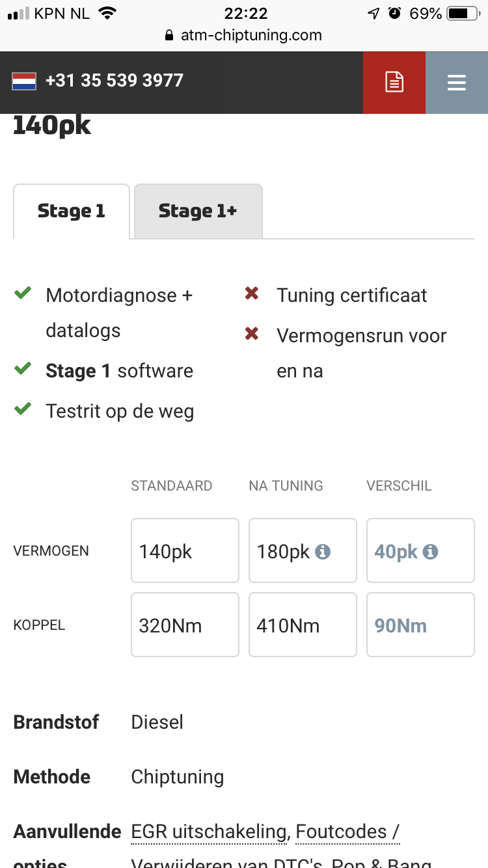This screenshot has height=868, width=488.
Task: Tap green checkmark beside Testrit op de weg
Action: (x=23, y=410)
